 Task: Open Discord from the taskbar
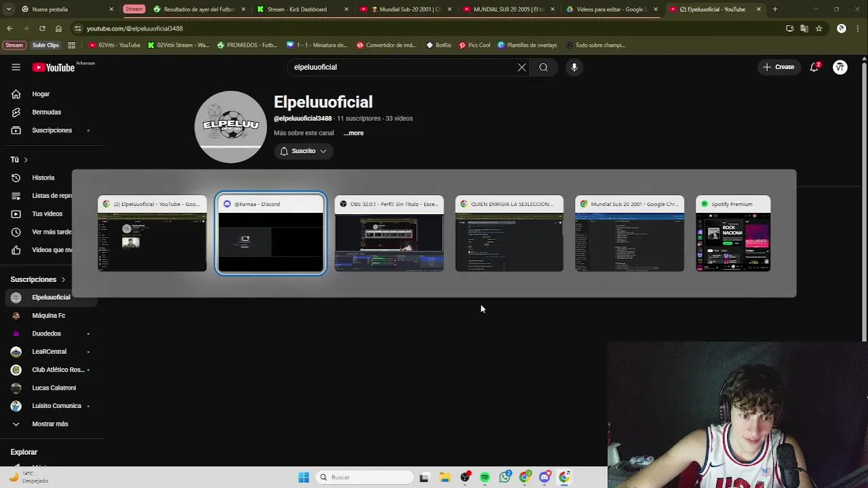[x=545, y=477]
